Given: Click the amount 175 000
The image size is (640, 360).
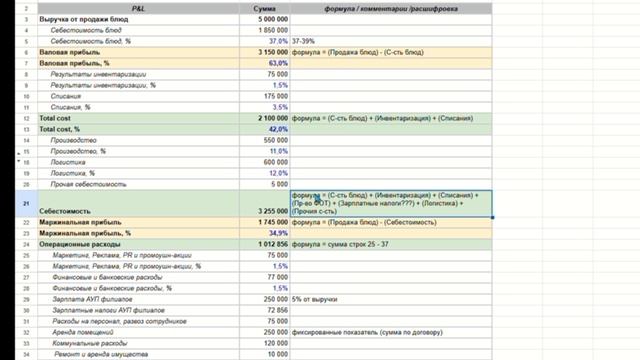Looking at the screenshot, I should [264, 96].
